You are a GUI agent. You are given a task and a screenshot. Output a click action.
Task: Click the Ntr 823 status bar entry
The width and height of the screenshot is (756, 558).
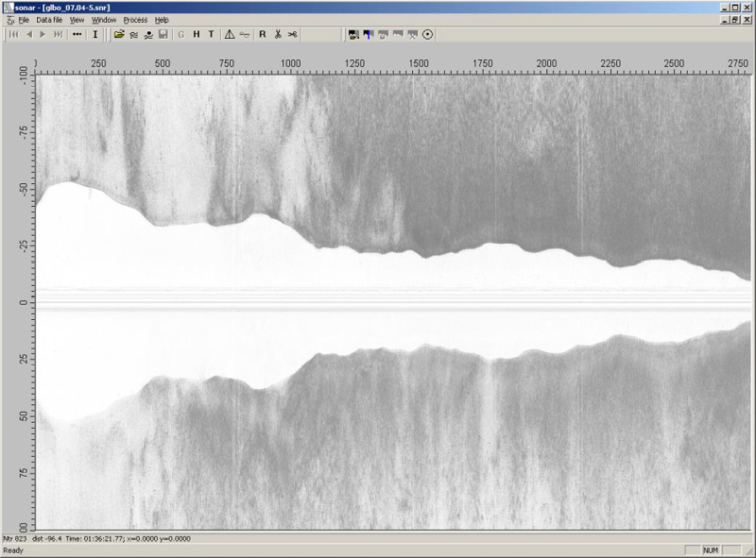(15, 539)
